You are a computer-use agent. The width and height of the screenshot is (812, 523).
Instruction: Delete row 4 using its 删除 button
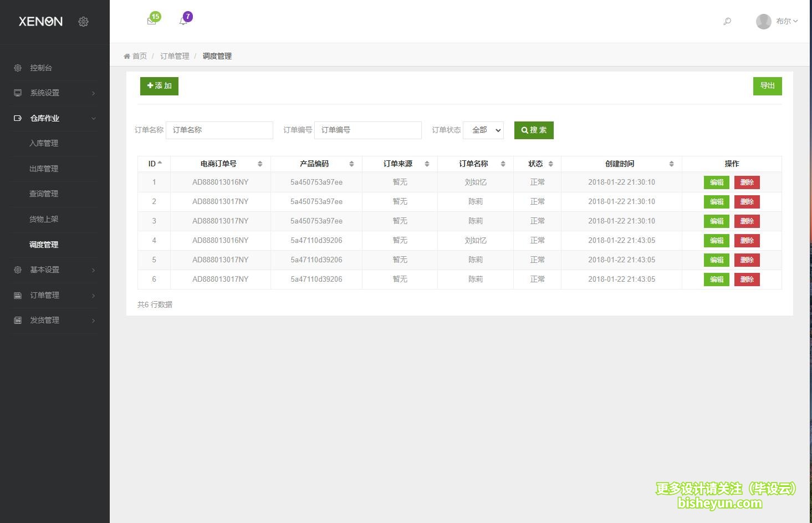click(x=747, y=241)
